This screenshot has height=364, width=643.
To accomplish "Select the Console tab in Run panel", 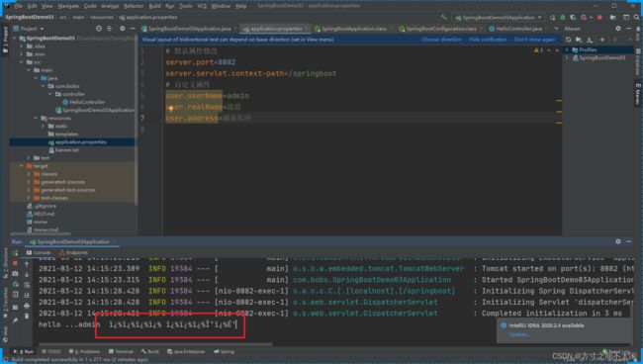I will [39, 253].
